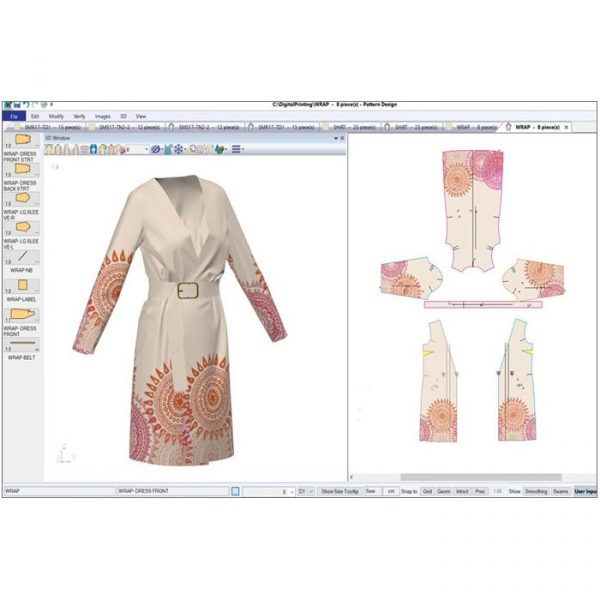Select the WRAP-NB piece icon

tap(22, 256)
